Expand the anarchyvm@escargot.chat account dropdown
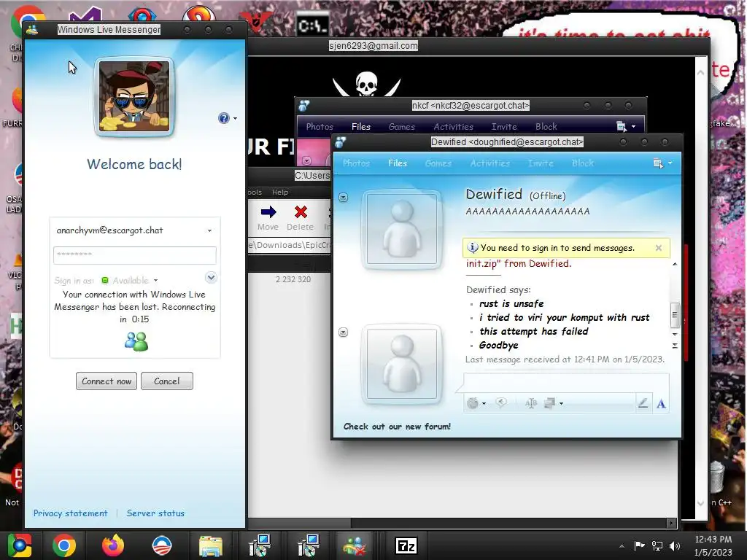747x560 pixels. [209, 230]
